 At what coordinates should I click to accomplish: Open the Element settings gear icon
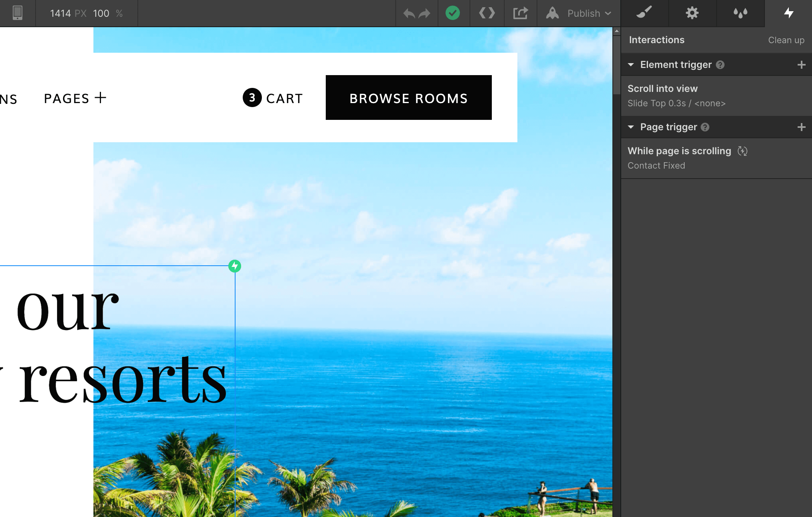pos(692,13)
